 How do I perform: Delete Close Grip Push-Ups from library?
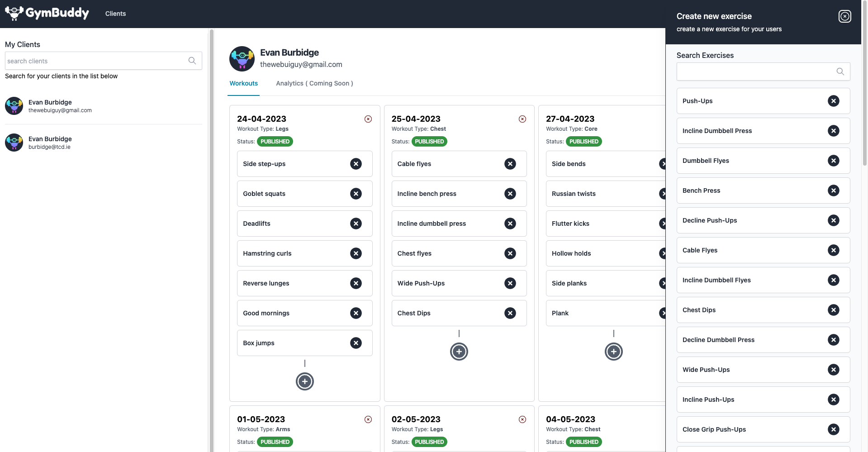coord(834,429)
